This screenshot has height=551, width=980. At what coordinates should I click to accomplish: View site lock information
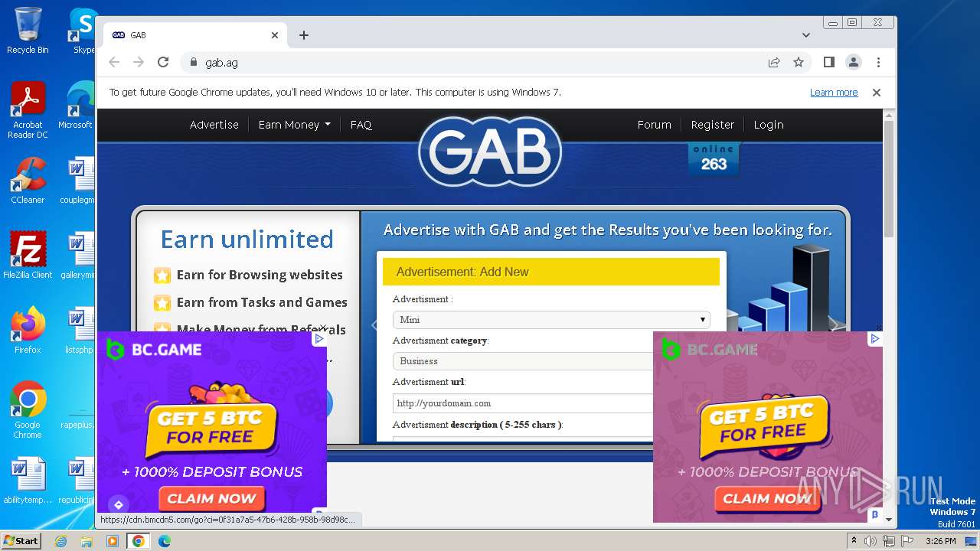(x=193, y=62)
